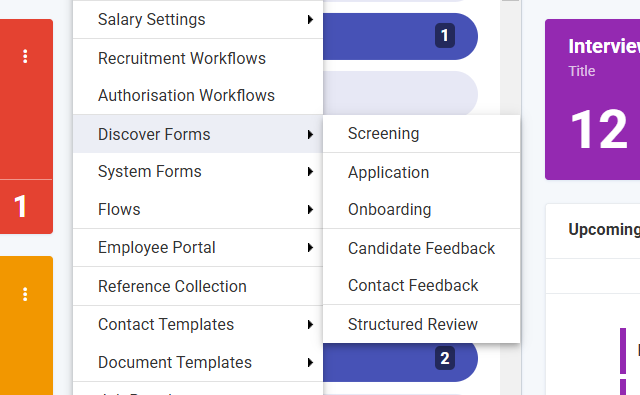
Task: Click the blue bar badge showing 1
Action: (x=445, y=36)
